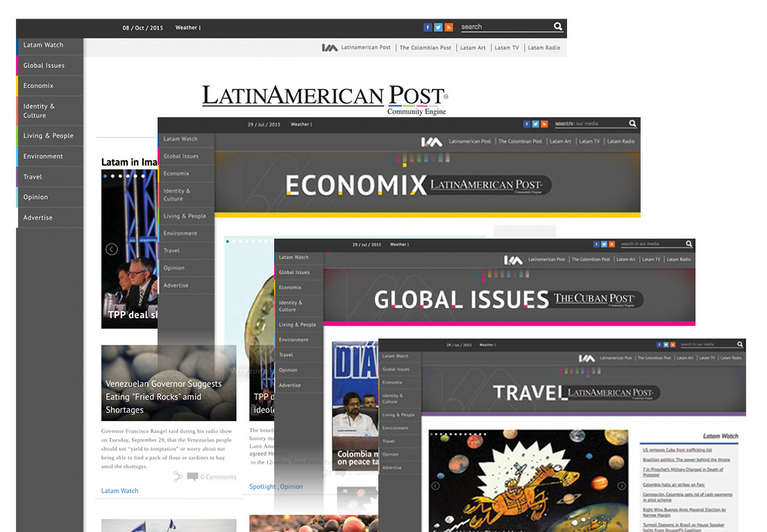Click next arrow on the Travel page space slideshow
This screenshot has height=532, width=767.
click(x=621, y=486)
